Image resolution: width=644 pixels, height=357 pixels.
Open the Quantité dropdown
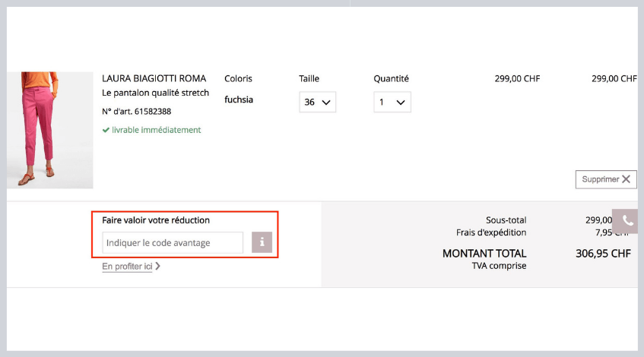click(392, 102)
